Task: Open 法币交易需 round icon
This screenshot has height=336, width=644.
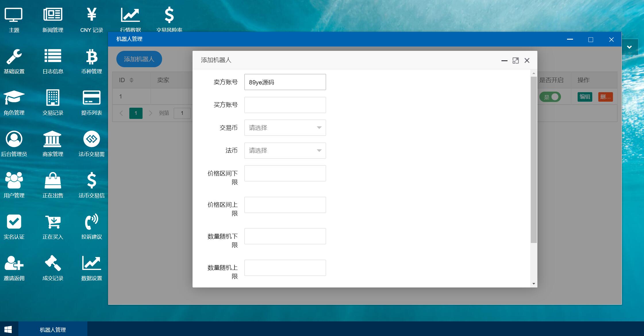Action: pyautogui.click(x=92, y=139)
